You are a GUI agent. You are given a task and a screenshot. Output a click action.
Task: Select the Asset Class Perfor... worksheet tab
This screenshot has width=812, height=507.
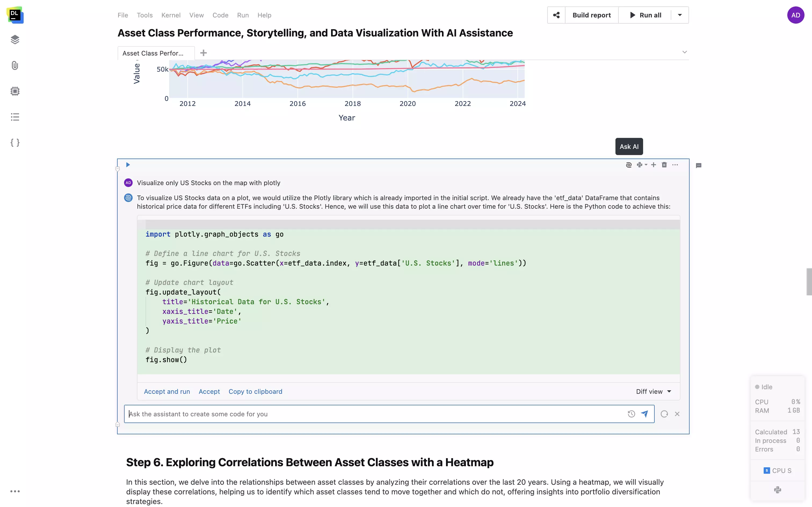click(153, 53)
